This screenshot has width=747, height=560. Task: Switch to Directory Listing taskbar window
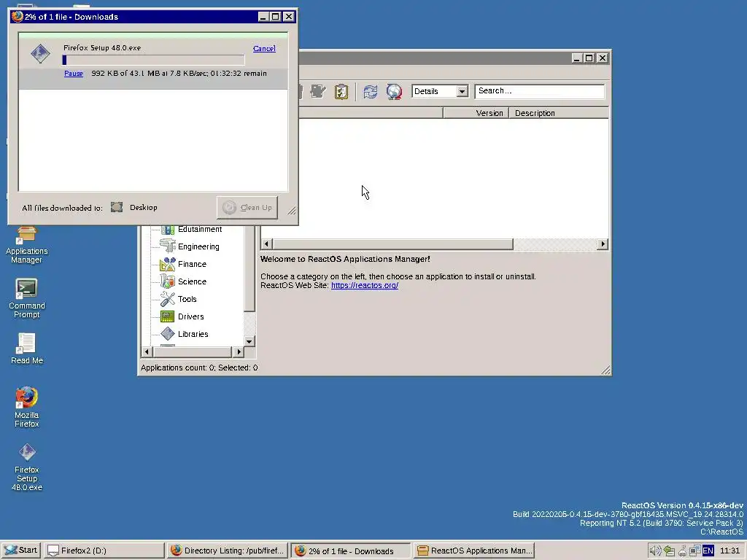(x=228, y=551)
